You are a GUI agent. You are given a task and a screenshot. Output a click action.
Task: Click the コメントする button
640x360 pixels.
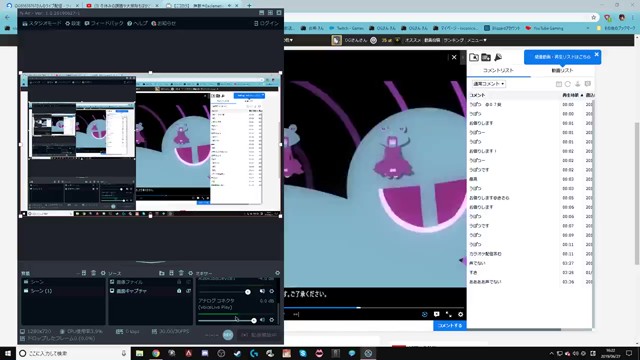[x=450, y=325]
